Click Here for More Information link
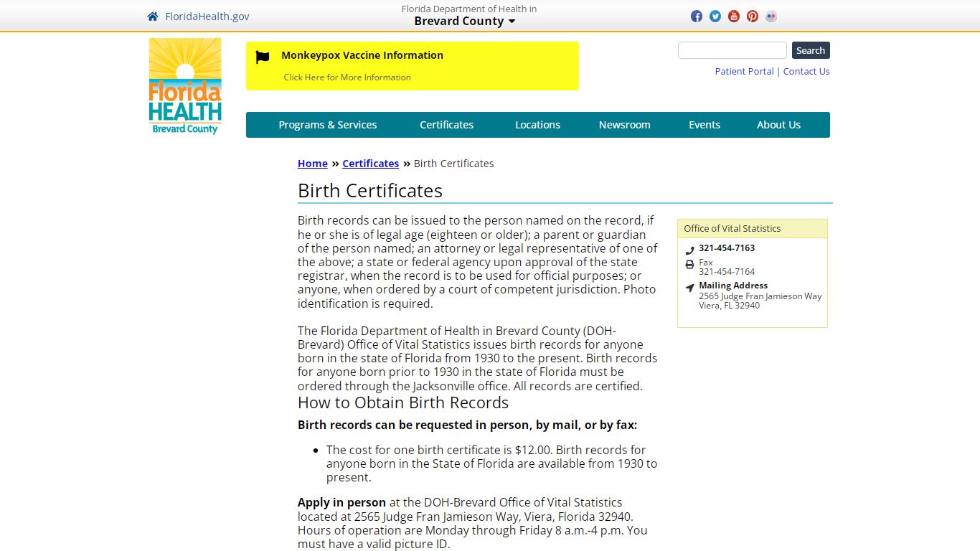980x551 pixels. pyautogui.click(x=347, y=77)
